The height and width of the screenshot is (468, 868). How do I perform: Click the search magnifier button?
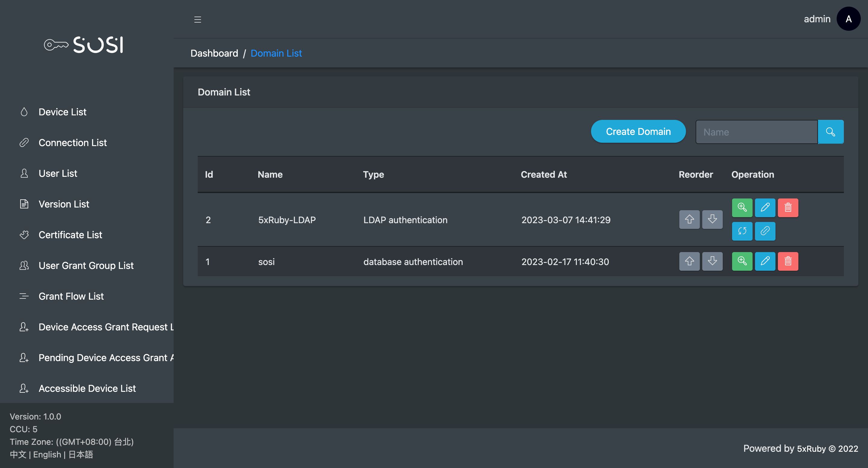[x=830, y=132]
